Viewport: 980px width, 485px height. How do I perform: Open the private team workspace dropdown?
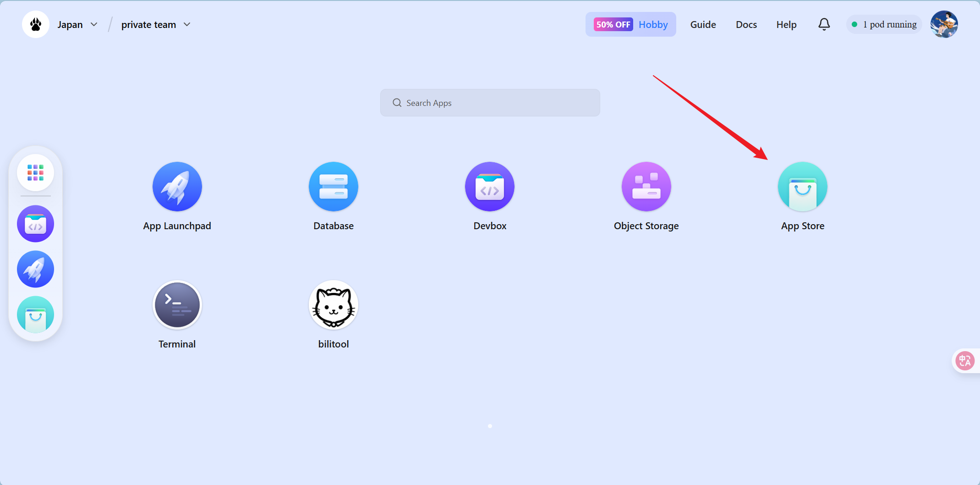point(155,24)
